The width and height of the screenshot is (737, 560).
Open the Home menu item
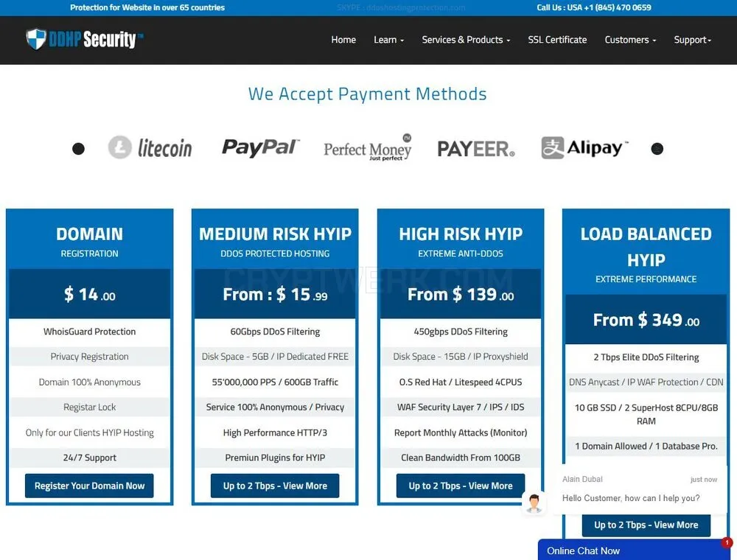point(343,40)
